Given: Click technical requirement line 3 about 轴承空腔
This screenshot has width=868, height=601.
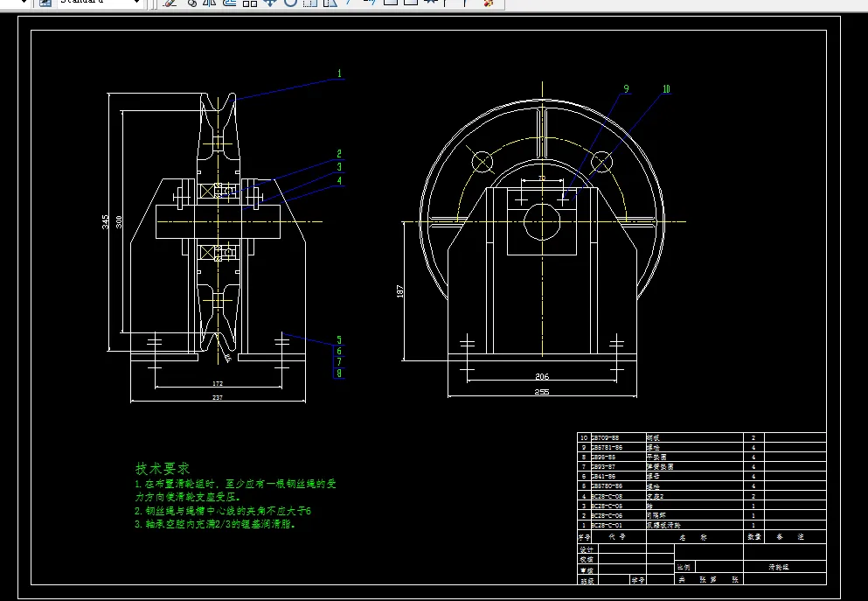Looking at the screenshot, I should (215, 524).
